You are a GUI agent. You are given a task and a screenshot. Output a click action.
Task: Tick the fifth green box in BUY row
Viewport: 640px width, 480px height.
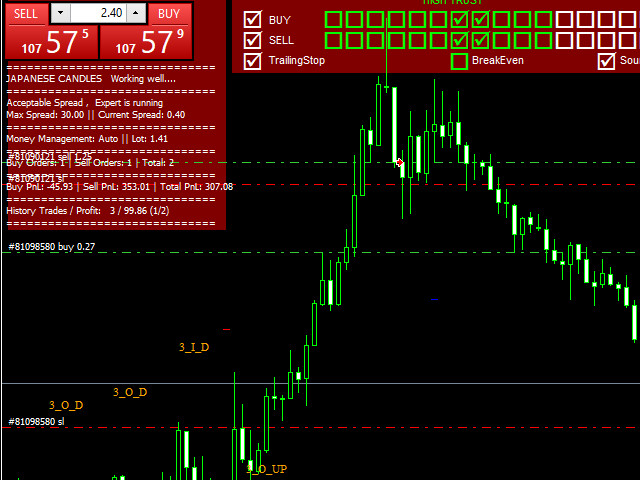[x=417, y=20]
